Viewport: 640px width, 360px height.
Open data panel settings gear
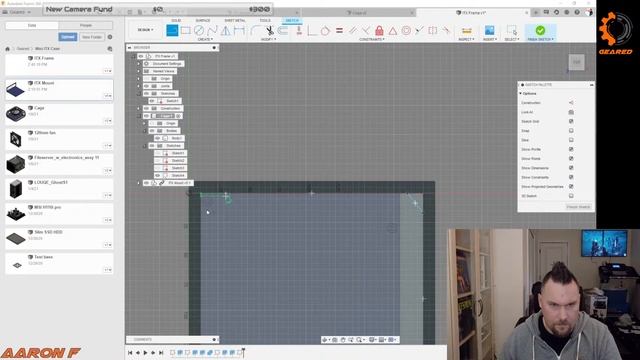coord(110,37)
